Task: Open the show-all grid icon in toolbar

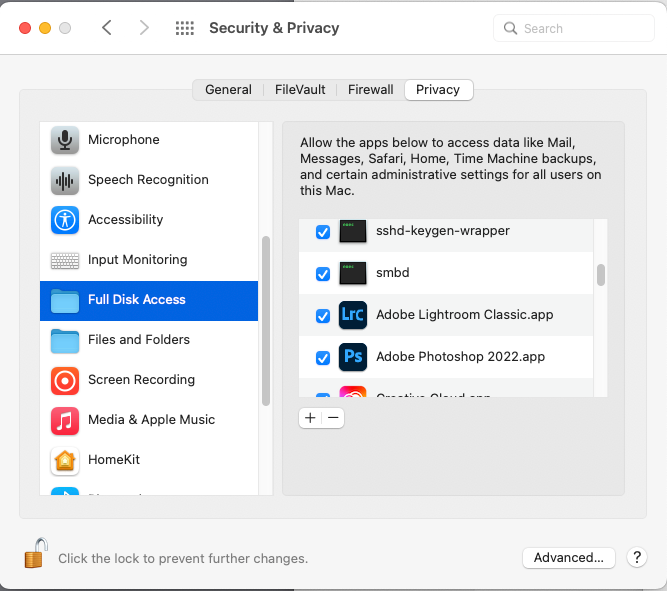Action: click(184, 28)
